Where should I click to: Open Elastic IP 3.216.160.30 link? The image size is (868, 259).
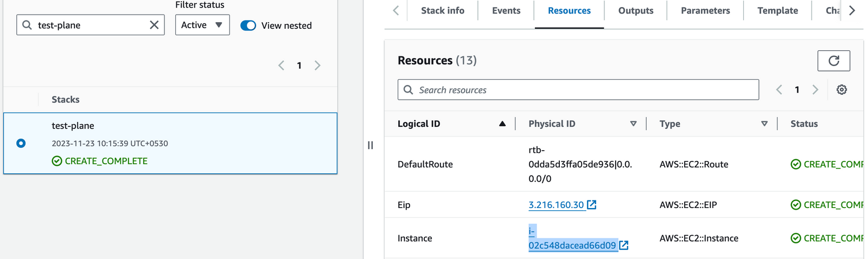[556, 205]
